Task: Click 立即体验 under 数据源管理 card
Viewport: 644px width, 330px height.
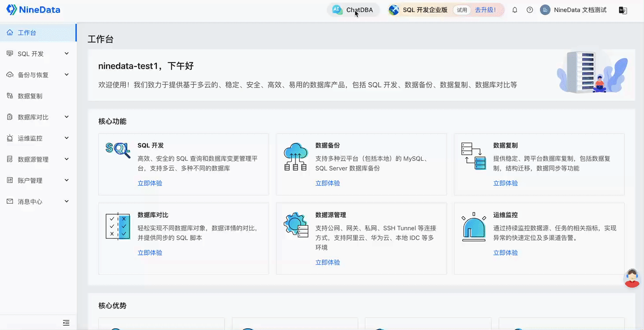Action: click(328, 262)
